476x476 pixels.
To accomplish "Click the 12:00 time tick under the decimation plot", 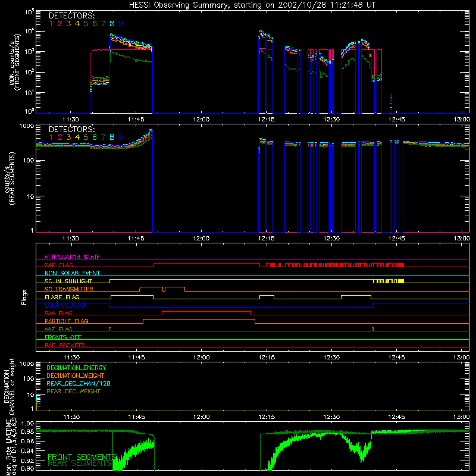I will [x=202, y=417].
